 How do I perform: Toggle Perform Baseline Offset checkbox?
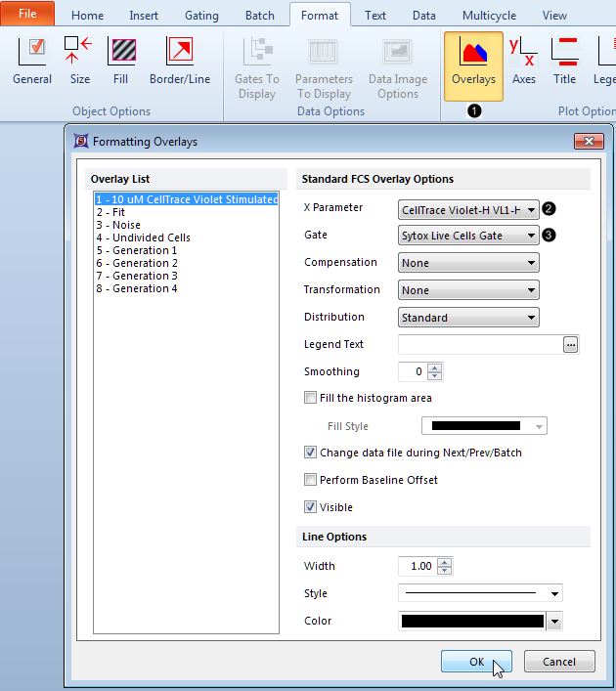[x=311, y=480]
